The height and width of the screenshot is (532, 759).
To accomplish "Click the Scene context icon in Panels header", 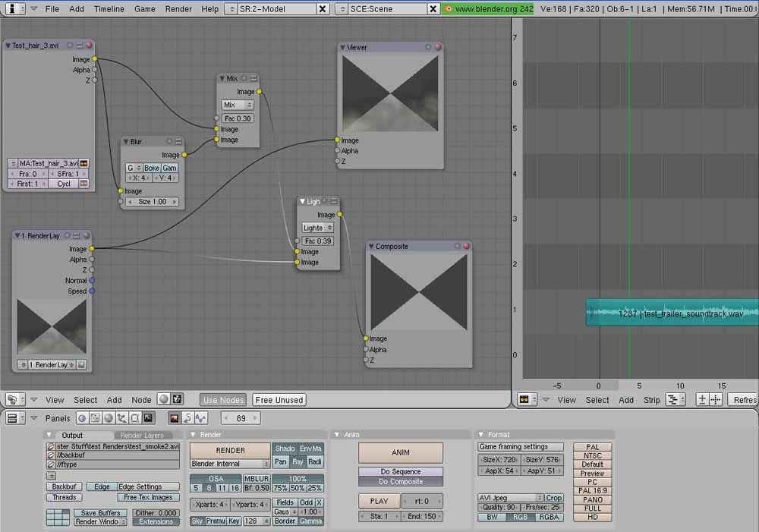I will coord(148,417).
